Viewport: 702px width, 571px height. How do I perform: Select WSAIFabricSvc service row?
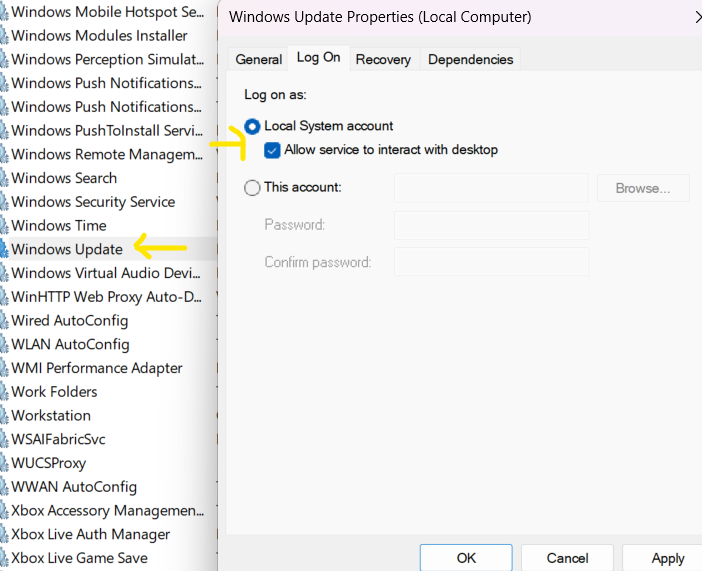click(x=107, y=439)
